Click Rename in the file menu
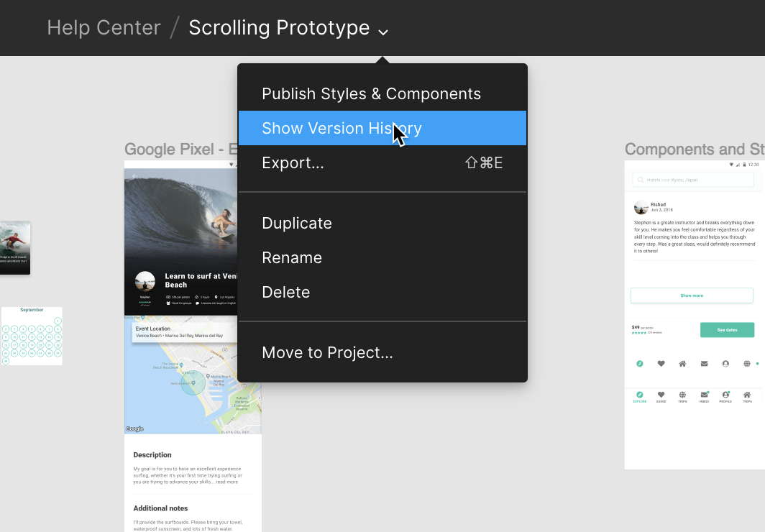 291,258
